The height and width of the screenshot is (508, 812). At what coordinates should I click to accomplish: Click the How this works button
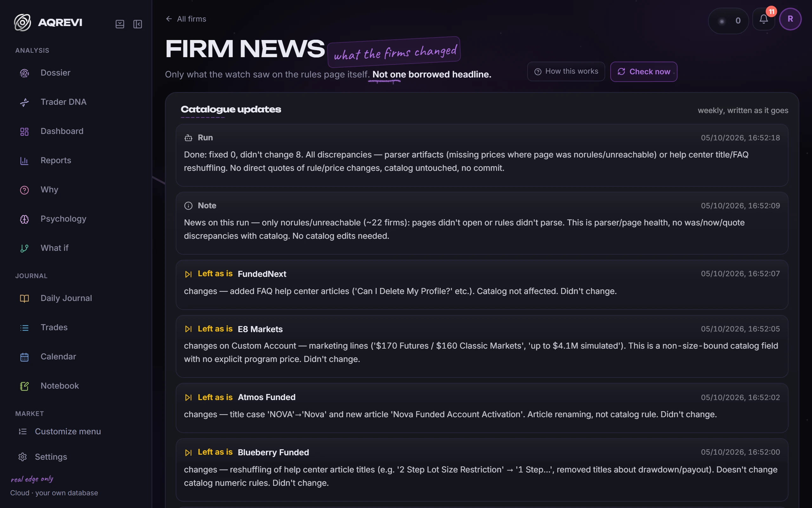pos(566,71)
